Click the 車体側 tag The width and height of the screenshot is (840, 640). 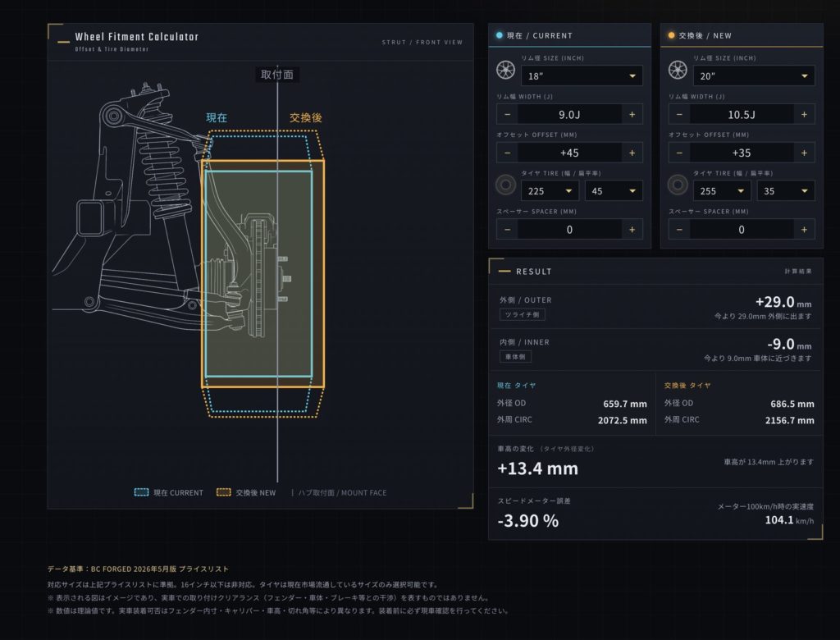[515, 356]
